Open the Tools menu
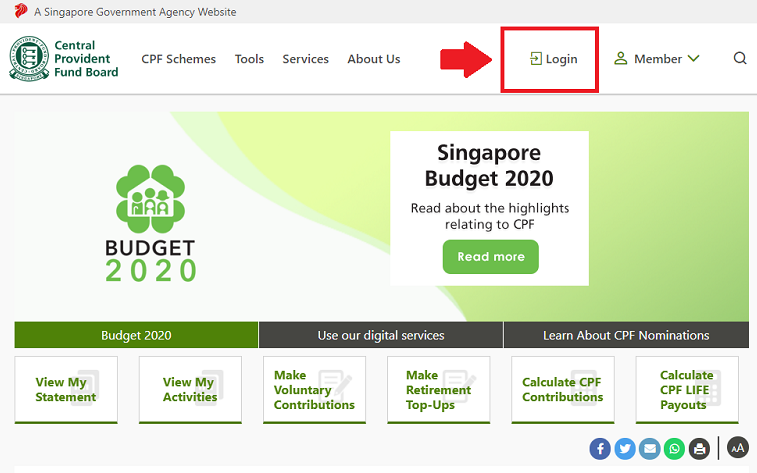This screenshot has width=757, height=473. (249, 59)
